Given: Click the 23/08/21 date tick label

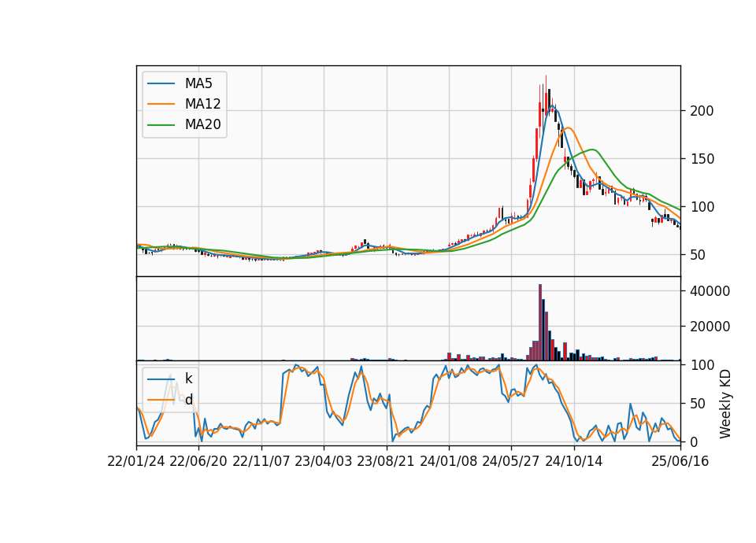Looking at the screenshot, I should pyautogui.click(x=386, y=462).
